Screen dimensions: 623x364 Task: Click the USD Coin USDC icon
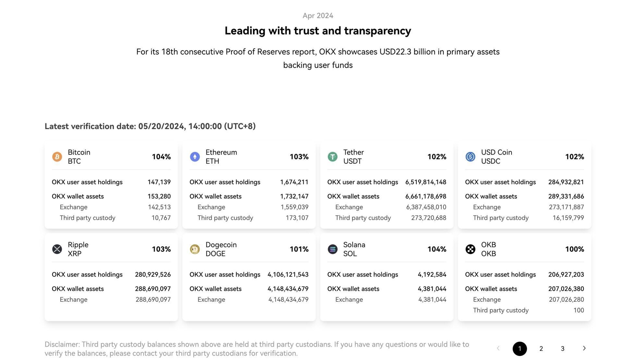coord(470,157)
